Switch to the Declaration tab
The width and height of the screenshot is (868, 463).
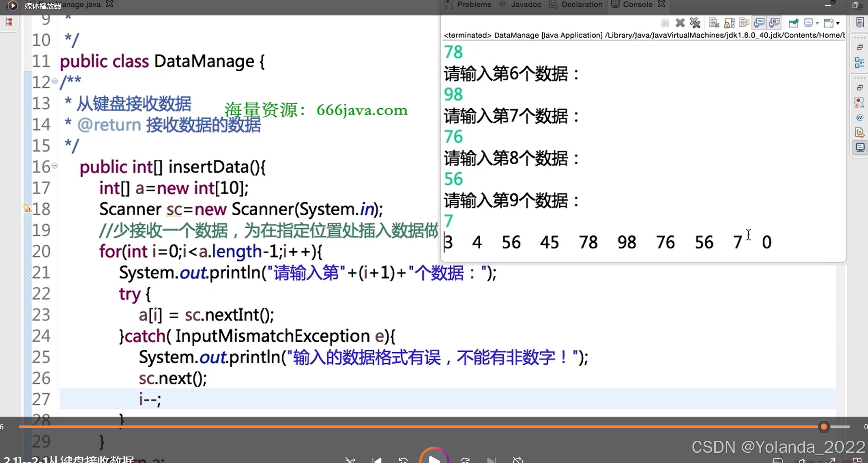(x=576, y=4)
